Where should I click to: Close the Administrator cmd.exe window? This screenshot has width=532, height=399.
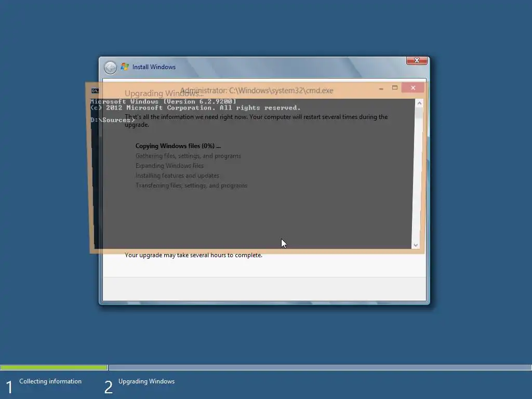tap(413, 88)
